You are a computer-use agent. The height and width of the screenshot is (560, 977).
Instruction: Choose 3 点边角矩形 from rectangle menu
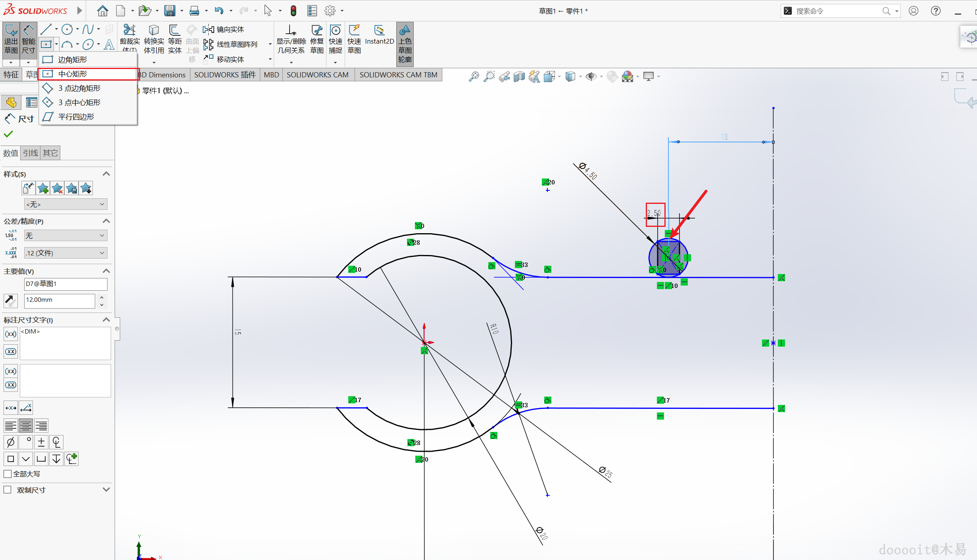click(79, 88)
